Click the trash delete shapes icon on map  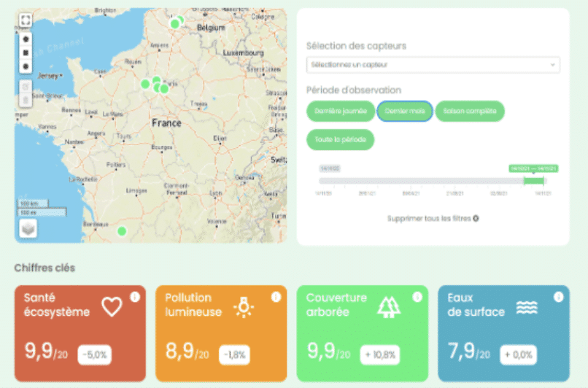click(26, 100)
